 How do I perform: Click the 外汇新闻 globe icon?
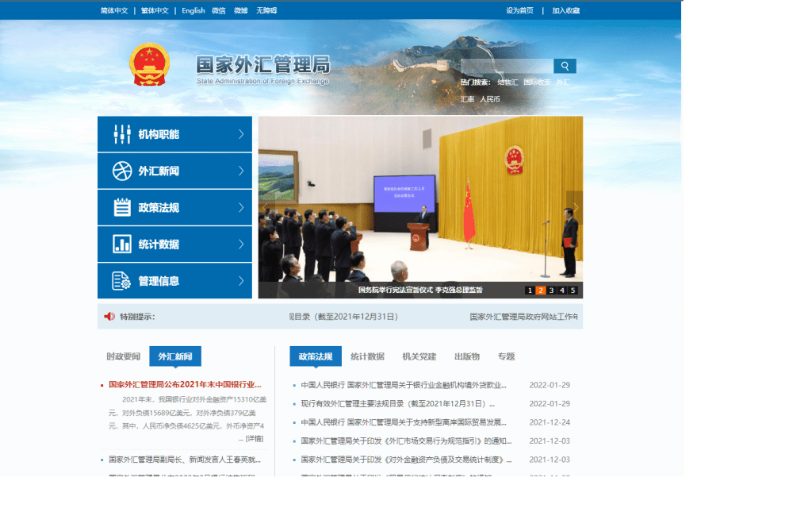[122, 171]
